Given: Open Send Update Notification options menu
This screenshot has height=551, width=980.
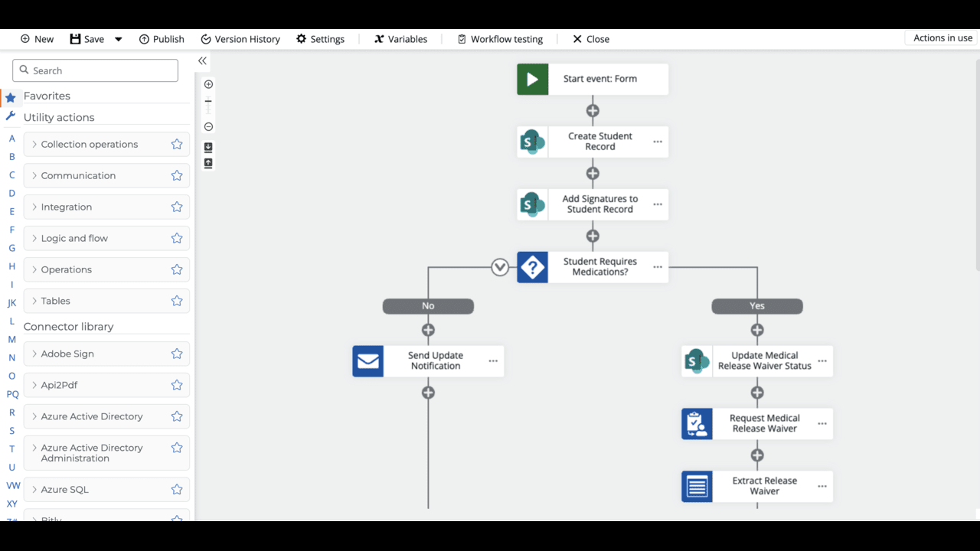Looking at the screenshot, I should [493, 361].
